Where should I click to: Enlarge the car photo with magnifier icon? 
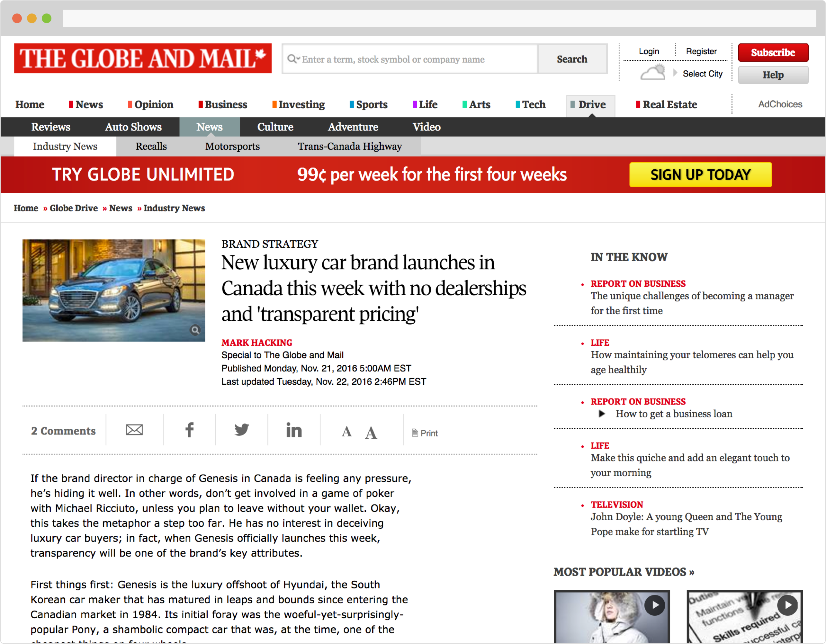tap(195, 330)
